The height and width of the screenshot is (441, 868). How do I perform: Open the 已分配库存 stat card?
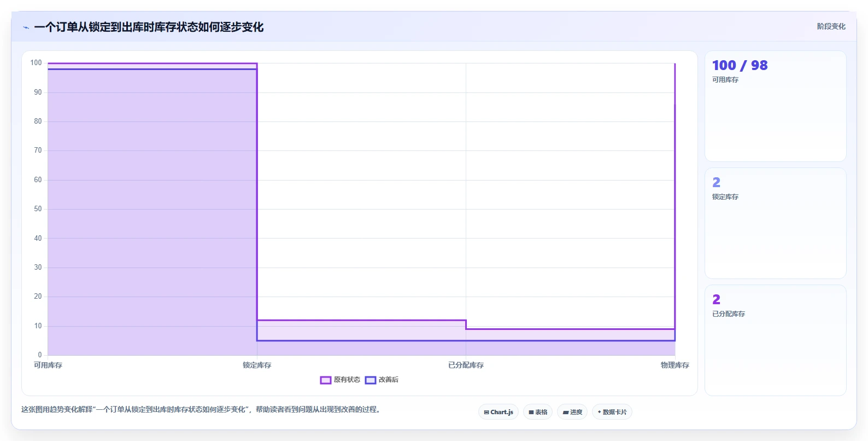(775, 340)
